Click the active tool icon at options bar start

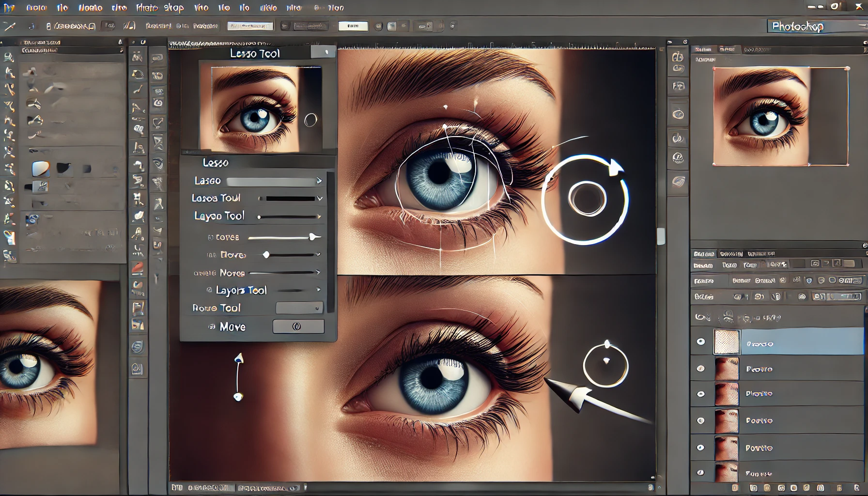tap(9, 26)
